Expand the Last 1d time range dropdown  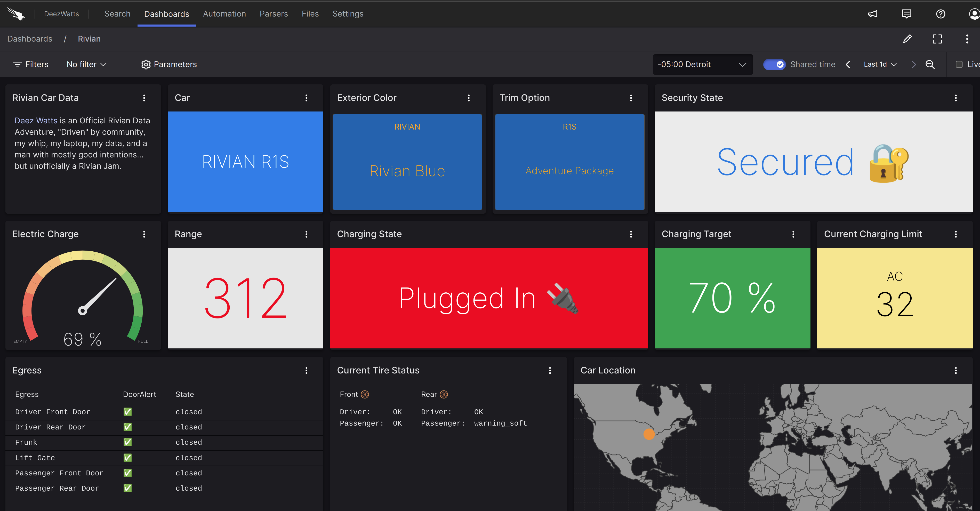(880, 64)
